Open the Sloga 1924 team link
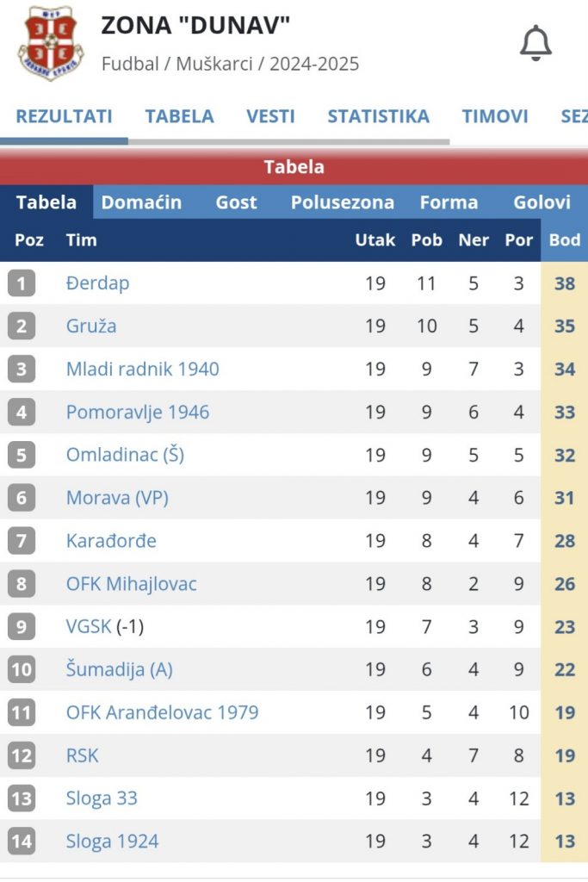Screen dimensions: 588x882 [x=113, y=842]
